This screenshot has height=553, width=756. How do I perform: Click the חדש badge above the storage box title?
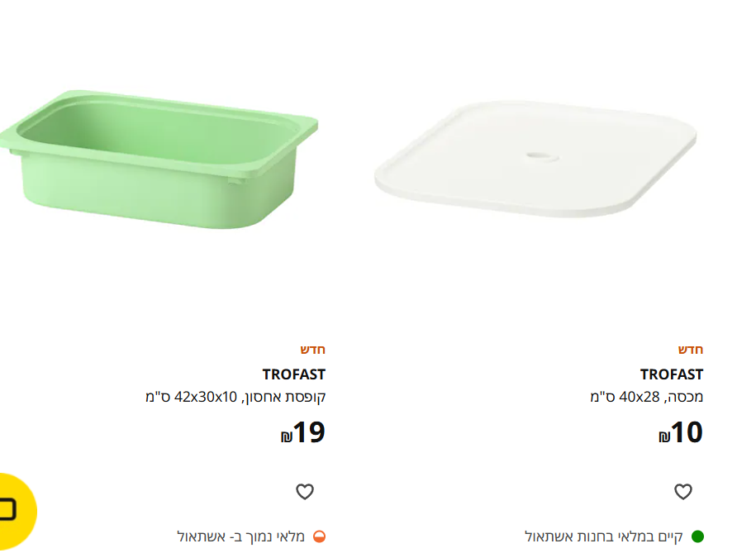click(312, 350)
